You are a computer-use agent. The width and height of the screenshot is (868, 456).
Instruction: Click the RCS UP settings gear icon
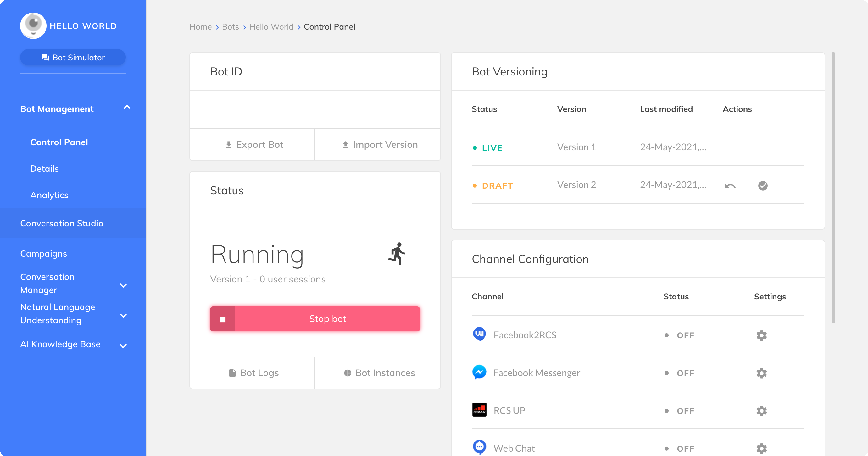[x=762, y=411]
